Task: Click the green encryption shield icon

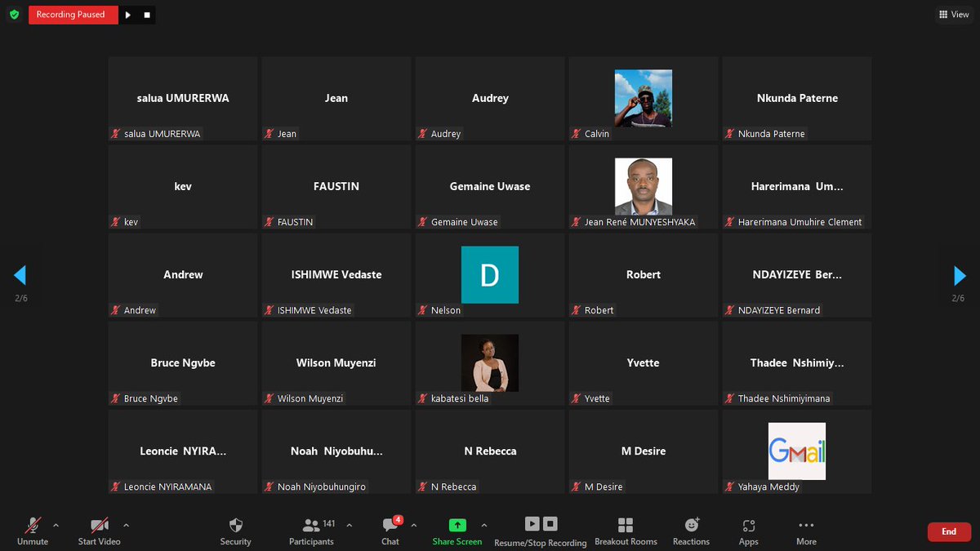Action: pyautogui.click(x=14, y=15)
